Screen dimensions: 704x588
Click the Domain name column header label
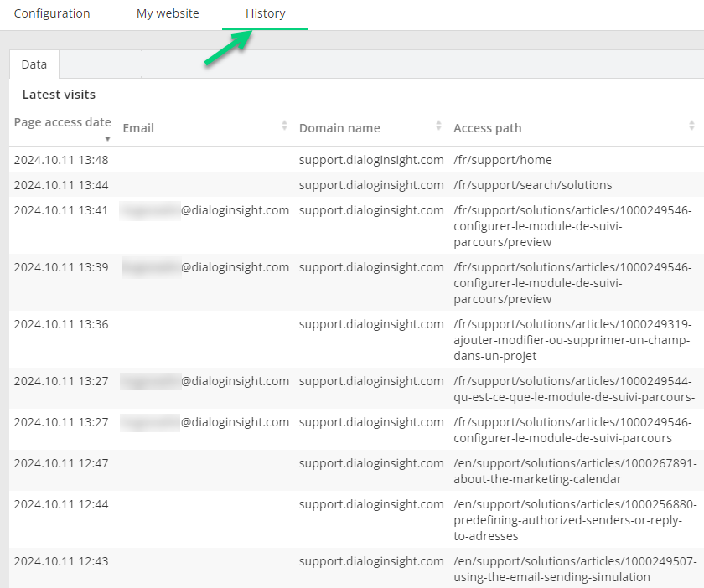339,128
